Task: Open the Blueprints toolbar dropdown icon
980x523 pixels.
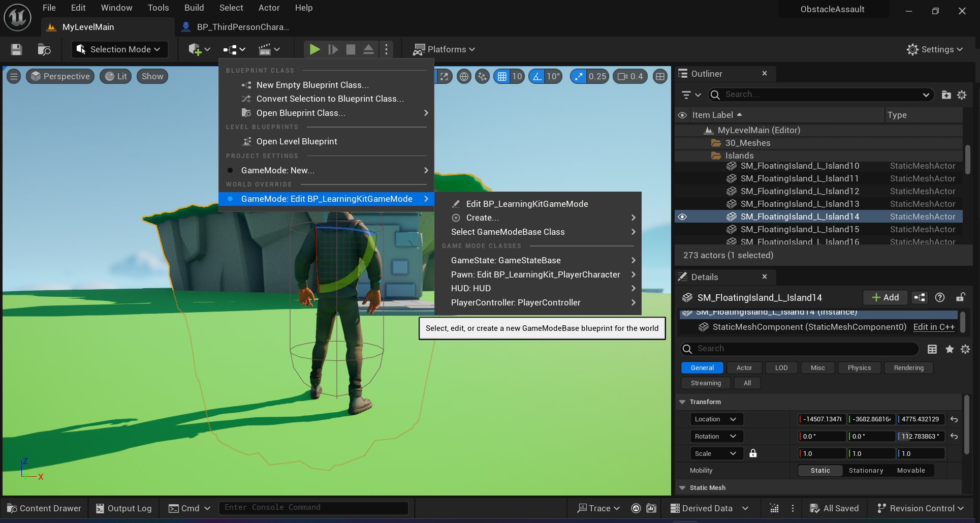Action: coord(234,49)
